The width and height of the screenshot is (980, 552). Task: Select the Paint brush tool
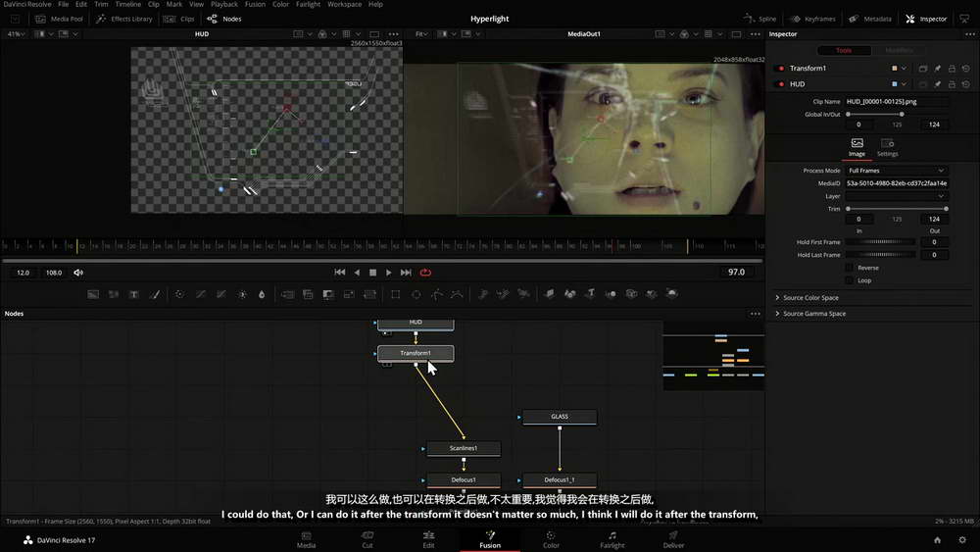click(155, 294)
